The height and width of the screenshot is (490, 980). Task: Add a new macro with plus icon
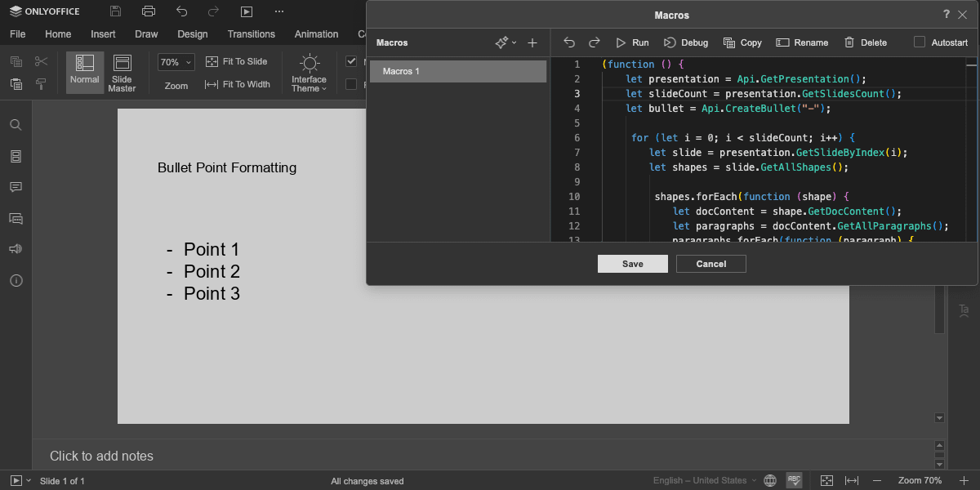point(532,42)
